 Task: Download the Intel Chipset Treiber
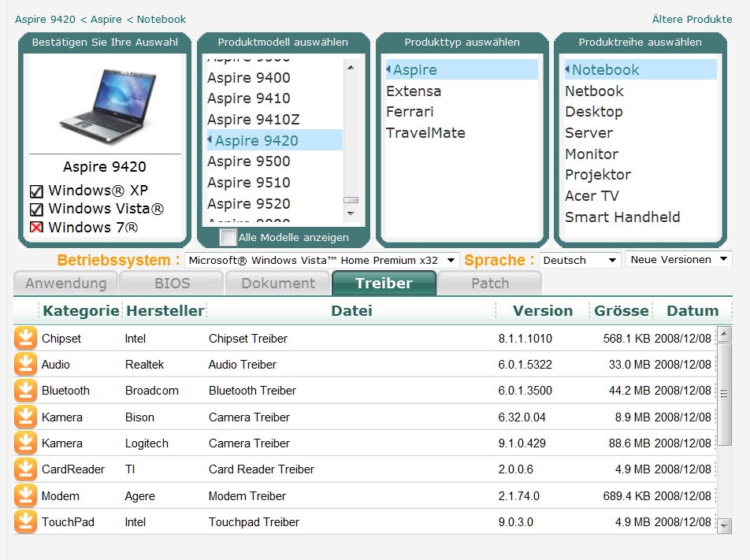(25, 338)
